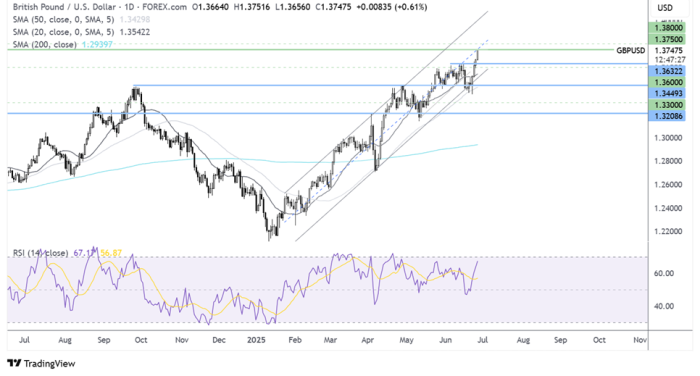Click the 1.28000 price axis value
Image resolution: width=700 pixels, height=376 pixels.
pyautogui.click(x=668, y=161)
